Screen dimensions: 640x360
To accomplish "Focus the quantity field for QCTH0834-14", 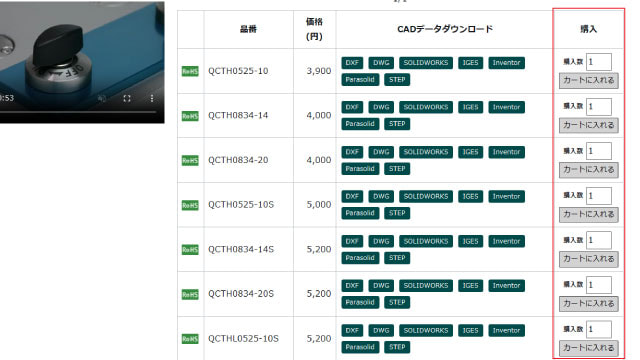I will [x=599, y=107].
